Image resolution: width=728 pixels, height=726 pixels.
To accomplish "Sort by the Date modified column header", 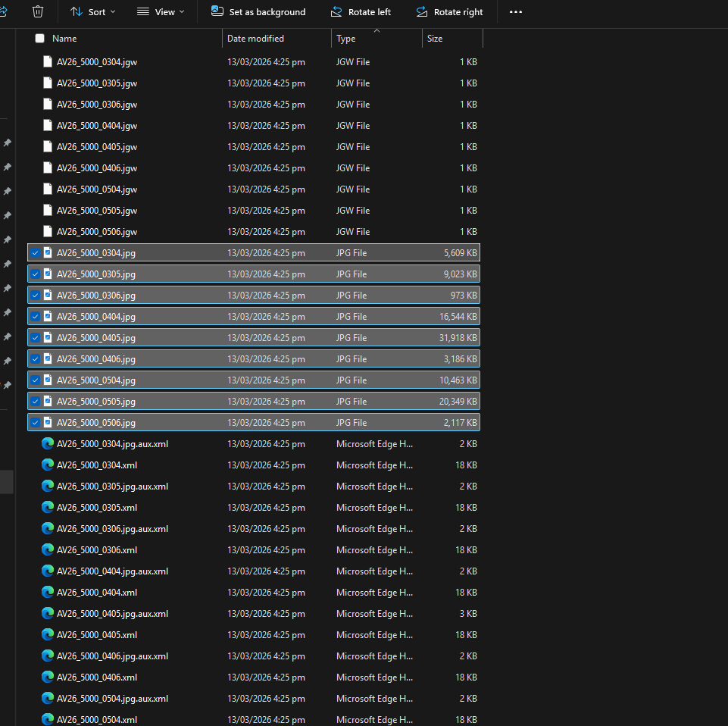I will pyautogui.click(x=255, y=39).
